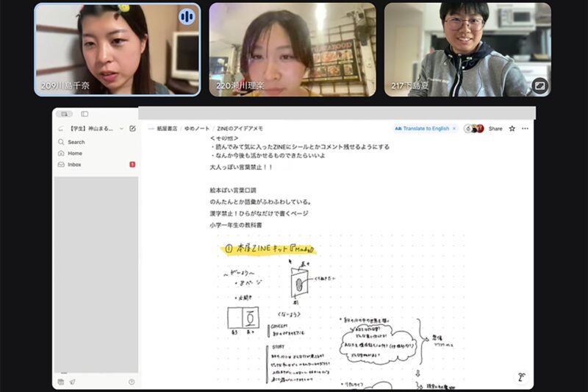Dismiss the Translate to English suggestion

point(456,128)
